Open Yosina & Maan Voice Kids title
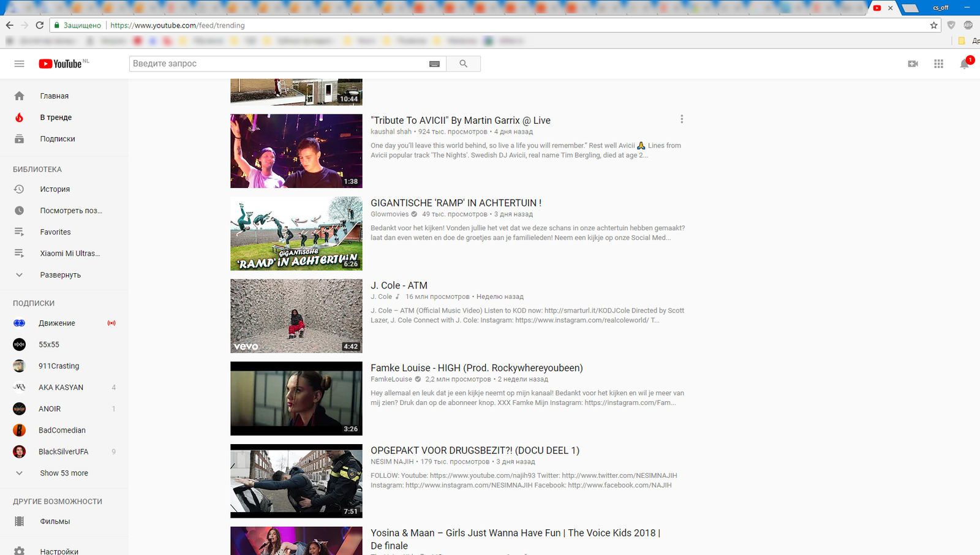This screenshot has width=980, height=555. (515, 539)
